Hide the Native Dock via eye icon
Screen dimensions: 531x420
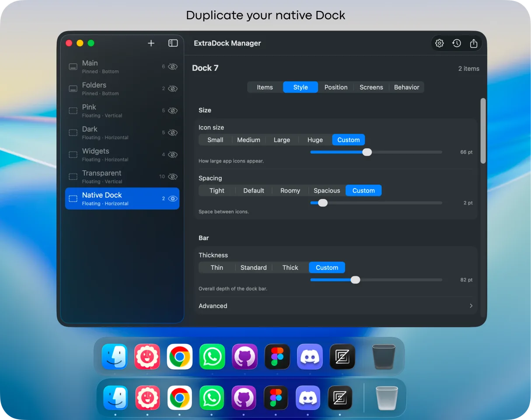point(173,198)
